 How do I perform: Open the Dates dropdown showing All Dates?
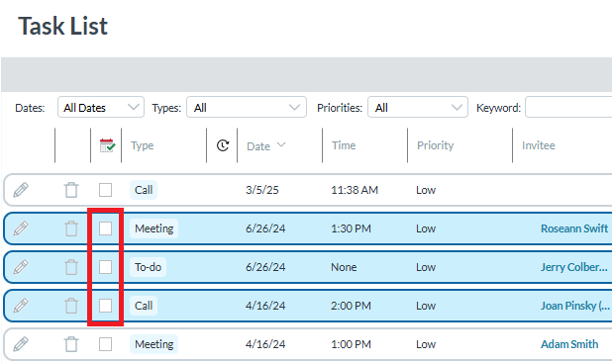point(101,107)
